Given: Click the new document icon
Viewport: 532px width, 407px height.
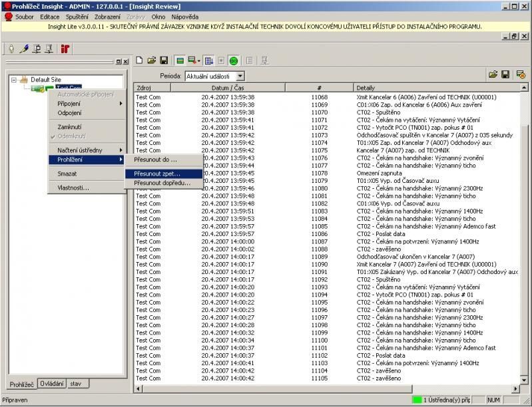Looking at the screenshot, I should [139, 61].
